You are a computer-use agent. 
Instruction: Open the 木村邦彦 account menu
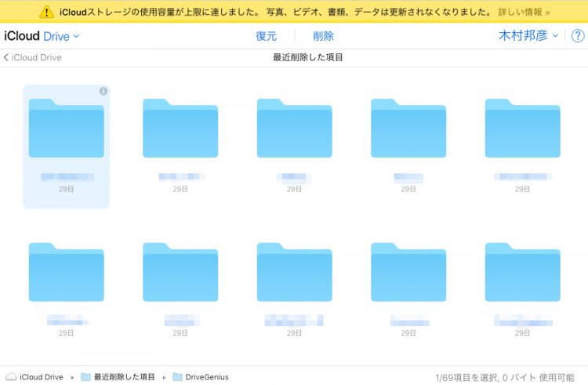528,35
